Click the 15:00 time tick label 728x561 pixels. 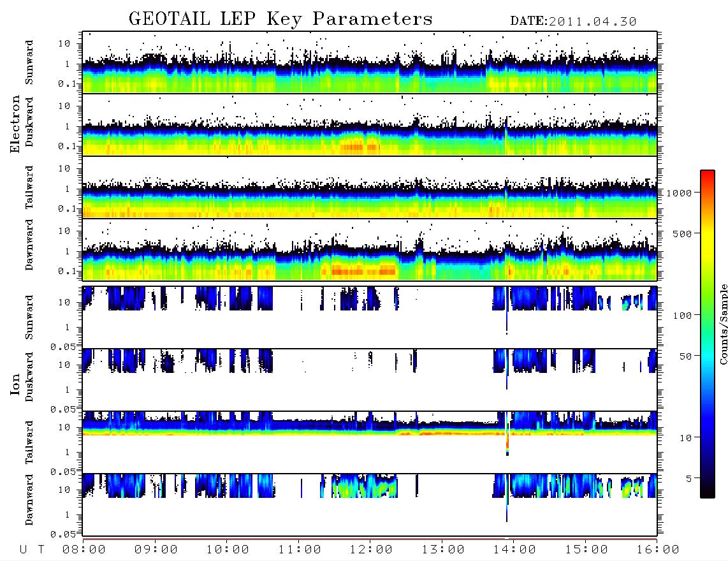(586, 550)
